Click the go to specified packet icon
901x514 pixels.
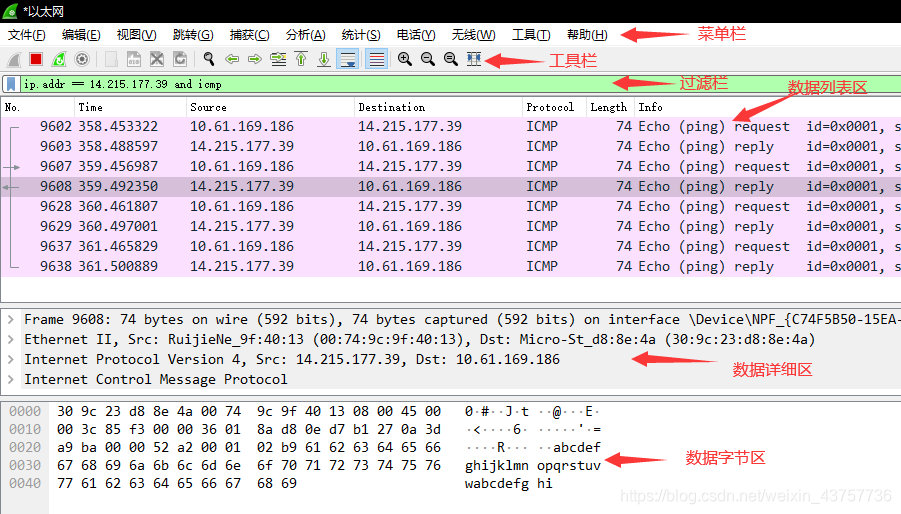click(x=278, y=59)
